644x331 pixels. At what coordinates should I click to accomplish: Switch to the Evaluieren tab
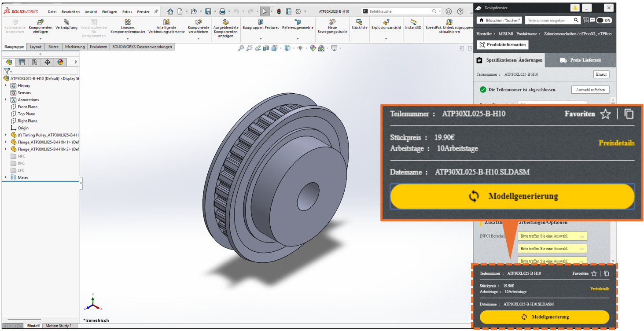pos(98,47)
